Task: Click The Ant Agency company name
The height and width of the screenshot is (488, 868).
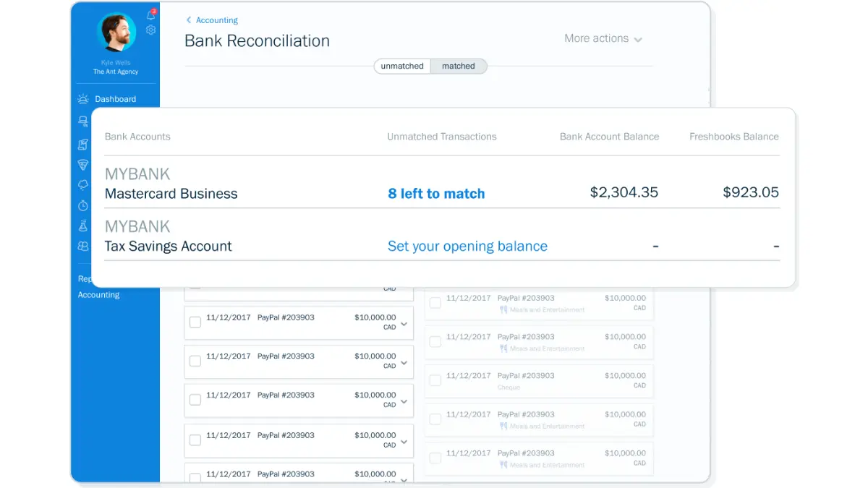Action: [x=116, y=72]
